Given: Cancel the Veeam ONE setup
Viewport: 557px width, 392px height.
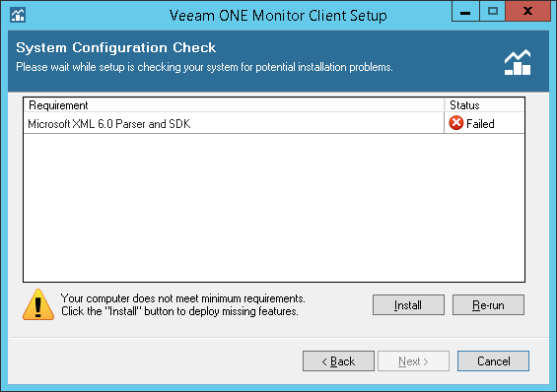Looking at the screenshot, I should pos(493,361).
